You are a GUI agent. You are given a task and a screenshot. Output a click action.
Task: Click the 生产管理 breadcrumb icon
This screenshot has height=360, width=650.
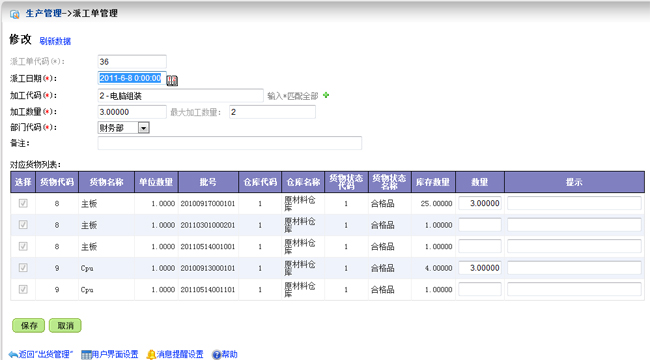click(x=15, y=14)
